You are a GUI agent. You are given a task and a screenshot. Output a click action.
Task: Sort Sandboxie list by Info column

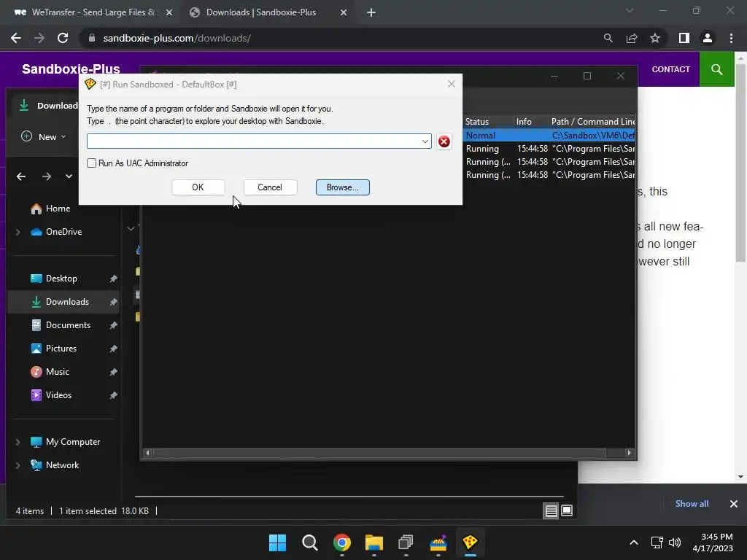531,122
